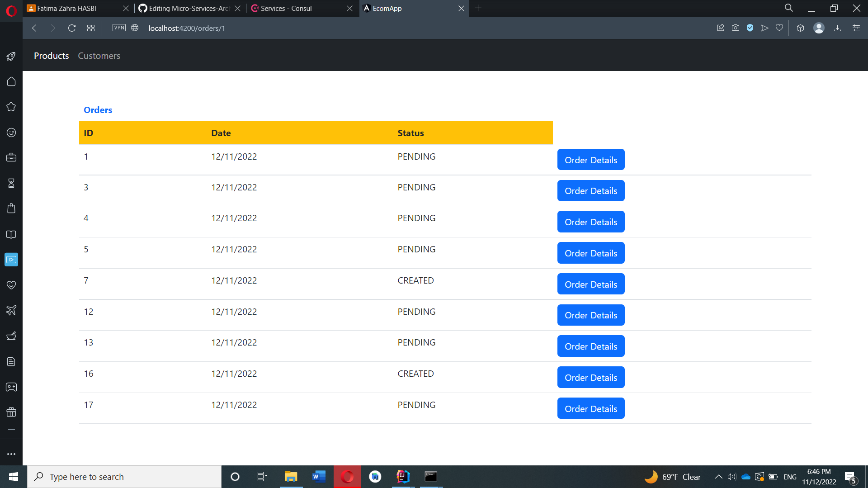Open browsing history via the hourglass sidebar icon
The width and height of the screenshot is (868, 488).
(11, 183)
